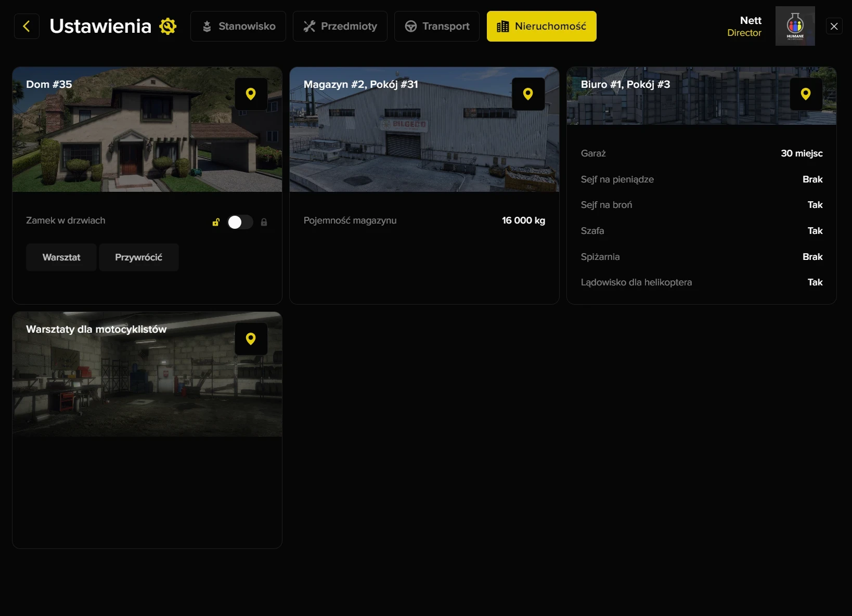This screenshot has width=852, height=616.
Task: Close the settings panel with X
Action: tap(834, 26)
